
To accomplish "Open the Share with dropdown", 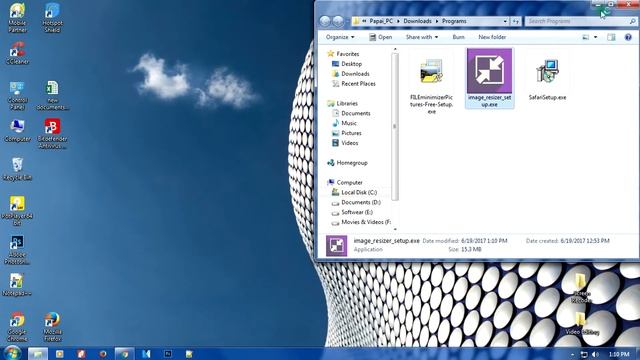I will [422, 37].
